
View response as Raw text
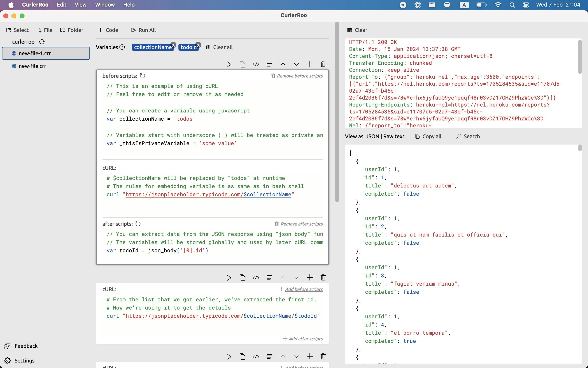(394, 136)
